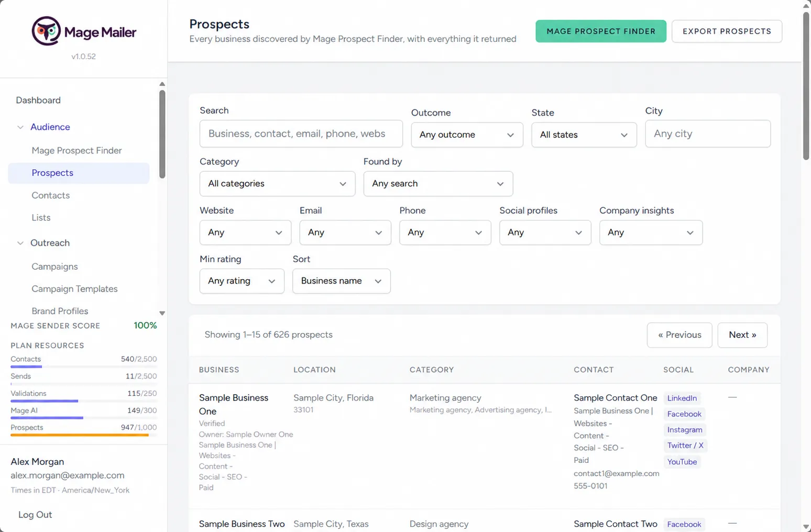Open Sample Business Two's Facebook link
811x532 pixels.
(x=684, y=524)
